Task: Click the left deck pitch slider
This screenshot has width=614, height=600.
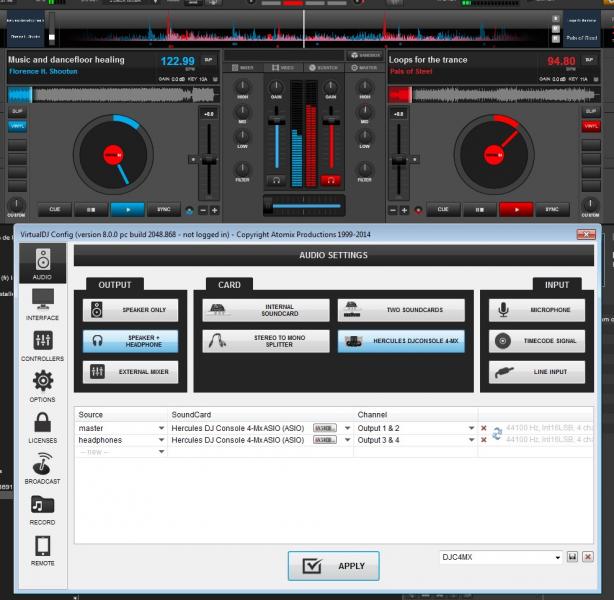Action: [x=209, y=159]
